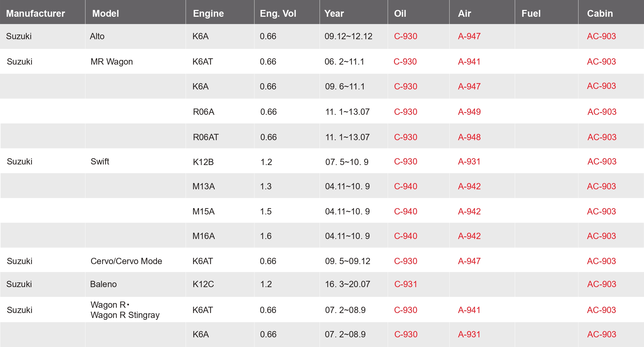The width and height of the screenshot is (644, 347).
Task: Select the Eng. Vol column header
Action: click(x=278, y=13)
